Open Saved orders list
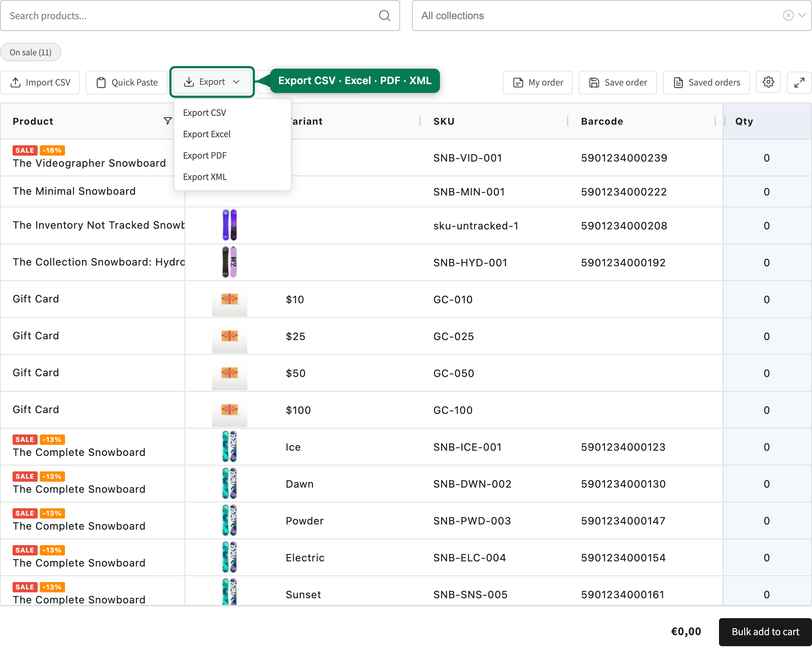This screenshot has height=658, width=812. click(x=706, y=82)
